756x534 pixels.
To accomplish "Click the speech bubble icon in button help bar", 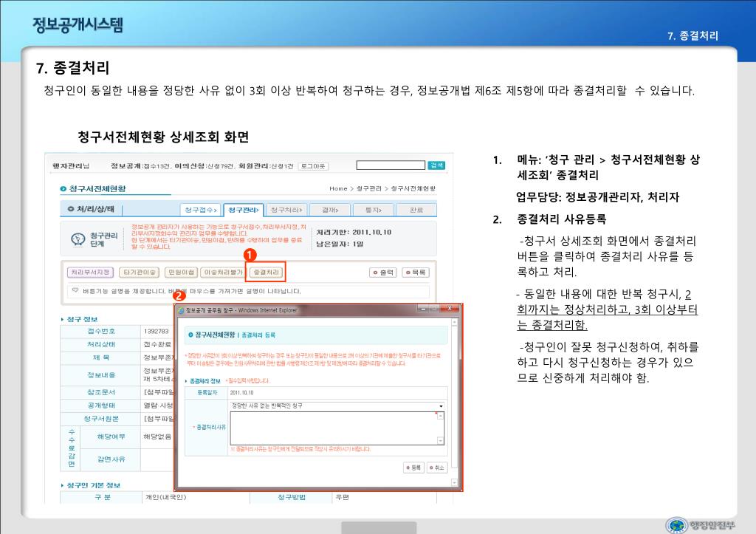I will [75, 291].
